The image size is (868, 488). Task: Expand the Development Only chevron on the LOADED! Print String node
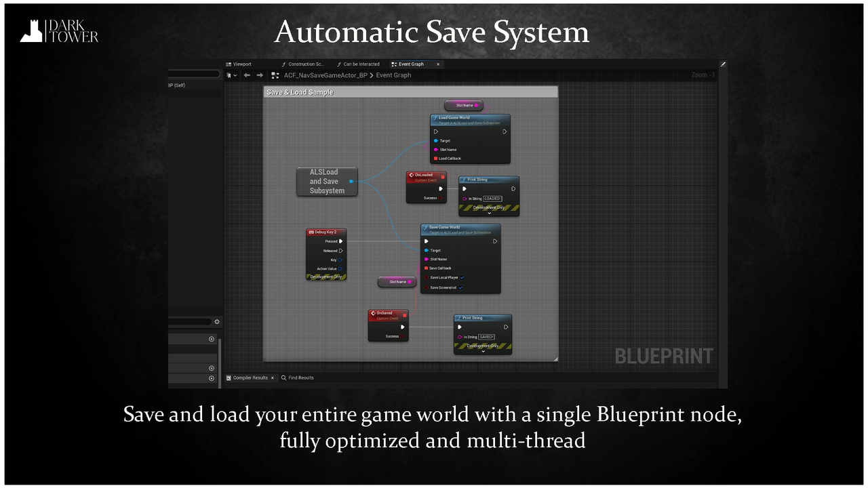[490, 212]
